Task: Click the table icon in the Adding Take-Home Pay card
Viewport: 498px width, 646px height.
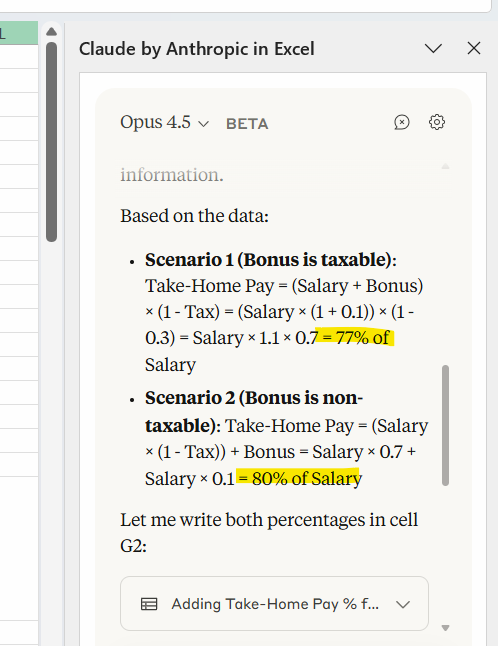Action: pyautogui.click(x=149, y=604)
